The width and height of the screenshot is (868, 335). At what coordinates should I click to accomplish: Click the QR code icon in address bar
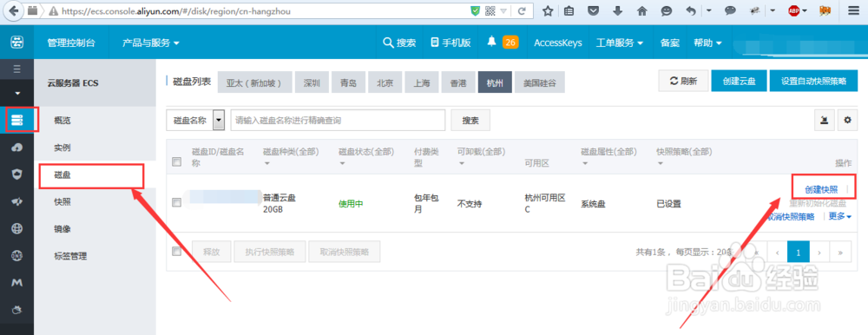490,10
